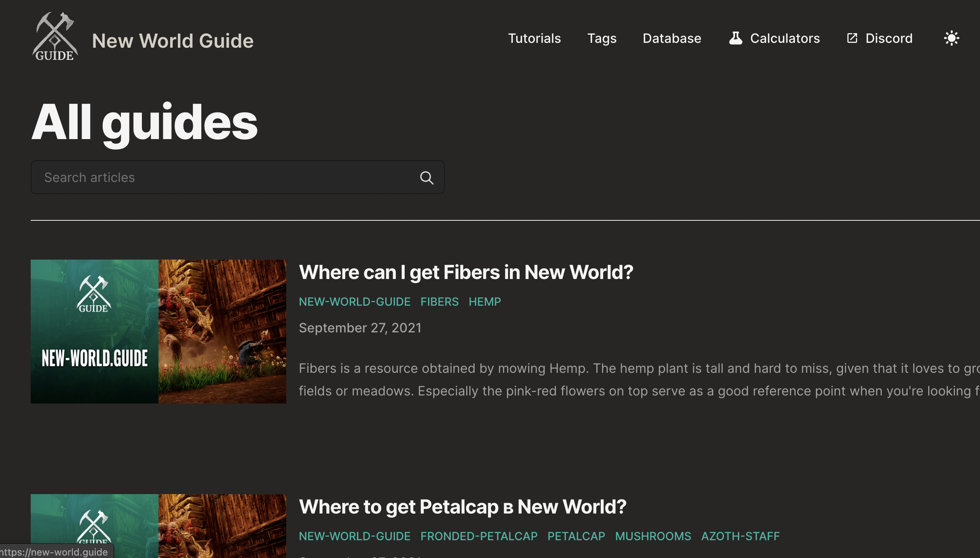Select the FRONDED-PETALCAP tag
Viewport: 980px width, 558px height.
[479, 536]
